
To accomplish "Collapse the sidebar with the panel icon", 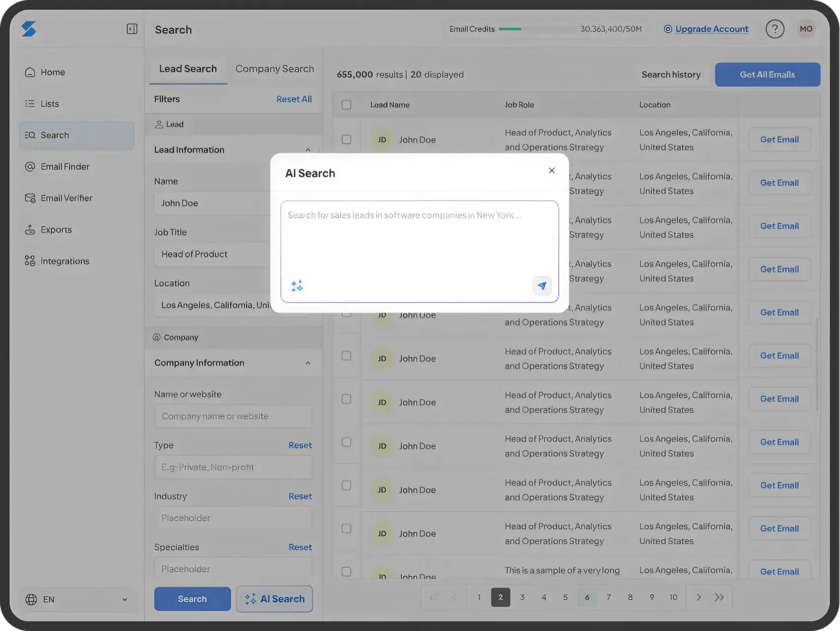I will click(x=132, y=29).
